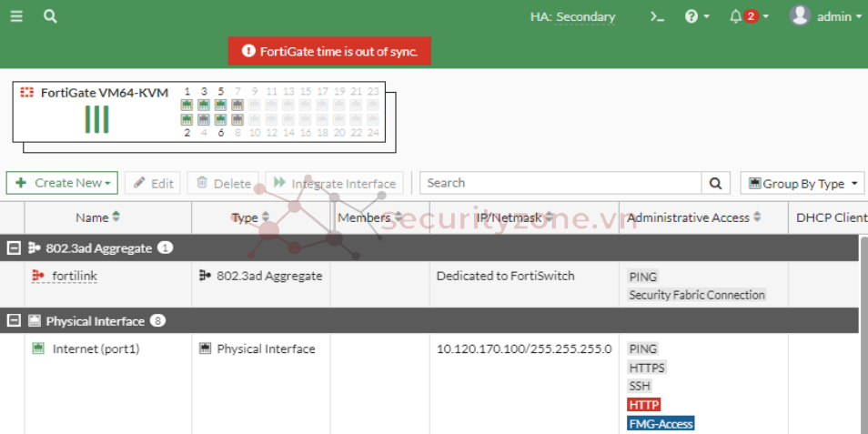868x434 pixels.
Task: Open the hamburger navigation menu
Action: click(16, 16)
